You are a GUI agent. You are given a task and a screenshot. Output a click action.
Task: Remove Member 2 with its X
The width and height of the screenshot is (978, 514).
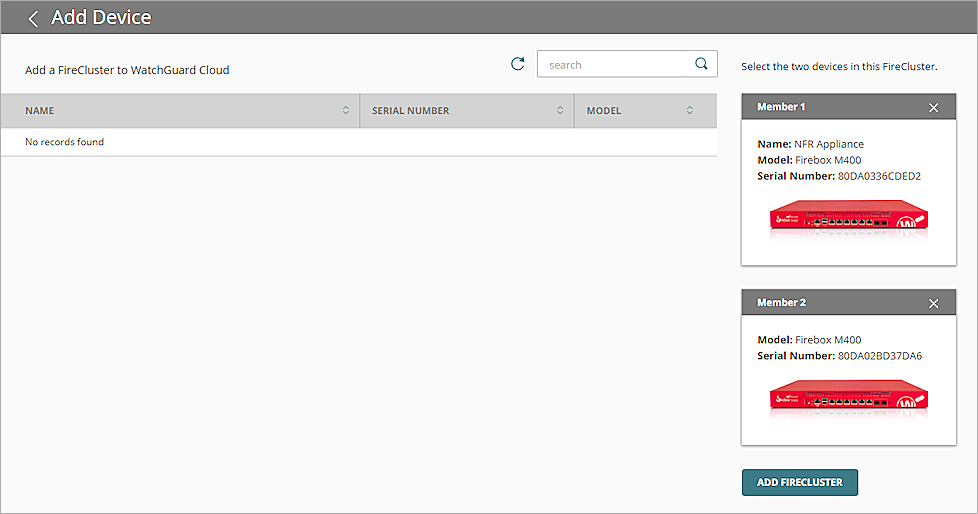(934, 303)
